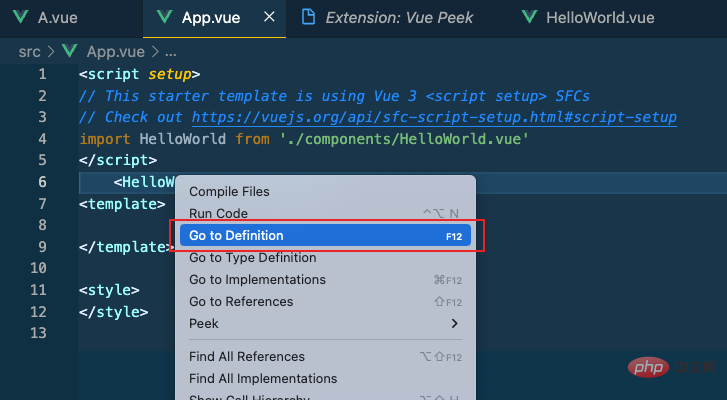Click the Vue icon on the A.vue tab
This screenshot has height=400, width=727.
pyautogui.click(x=19, y=18)
